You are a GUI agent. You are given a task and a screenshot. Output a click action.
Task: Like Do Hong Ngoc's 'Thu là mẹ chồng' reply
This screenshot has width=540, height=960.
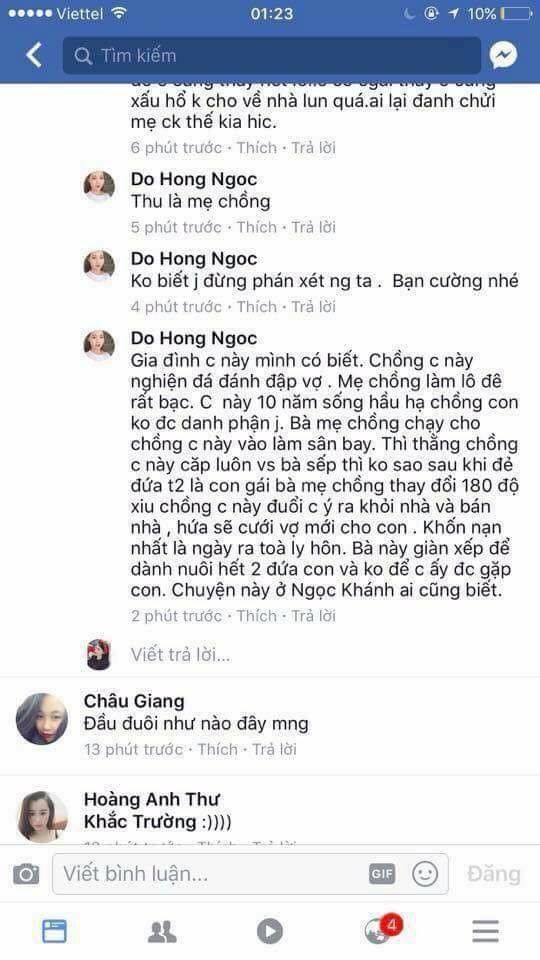pyautogui.click(x=257, y=227)
